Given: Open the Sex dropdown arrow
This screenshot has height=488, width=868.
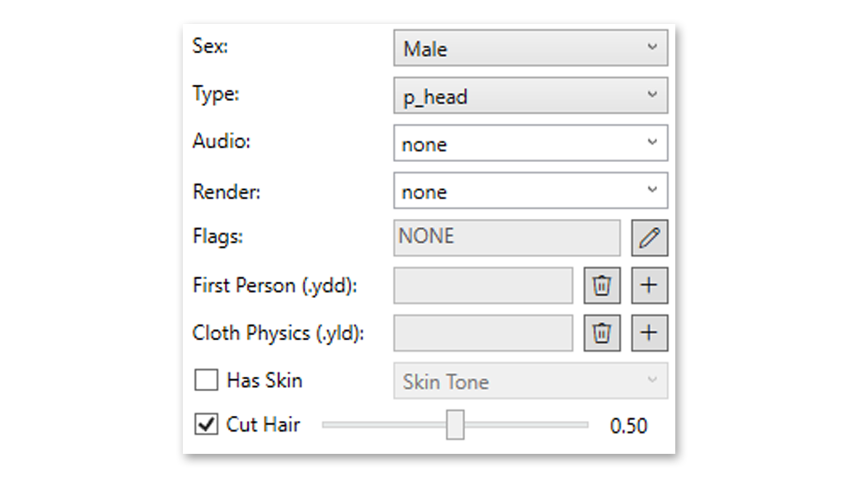Looking at the screenshot, I should tap(651, 47).
